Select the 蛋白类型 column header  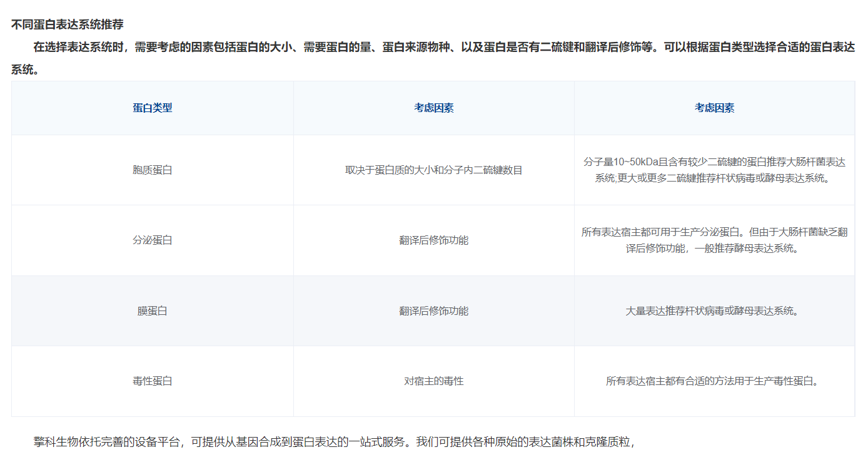tap(152, 108)
